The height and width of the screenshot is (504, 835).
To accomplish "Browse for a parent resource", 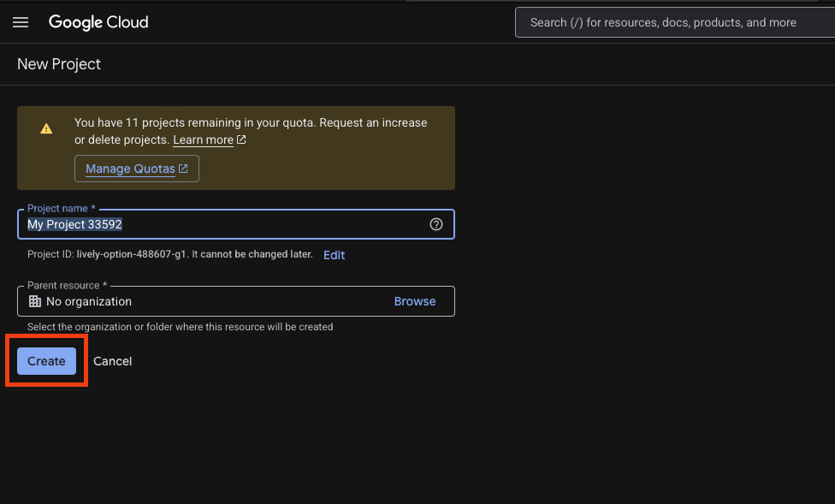I will [415, 301].
